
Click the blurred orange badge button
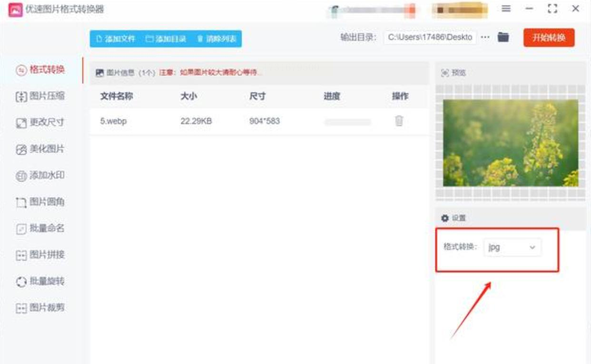460,10
